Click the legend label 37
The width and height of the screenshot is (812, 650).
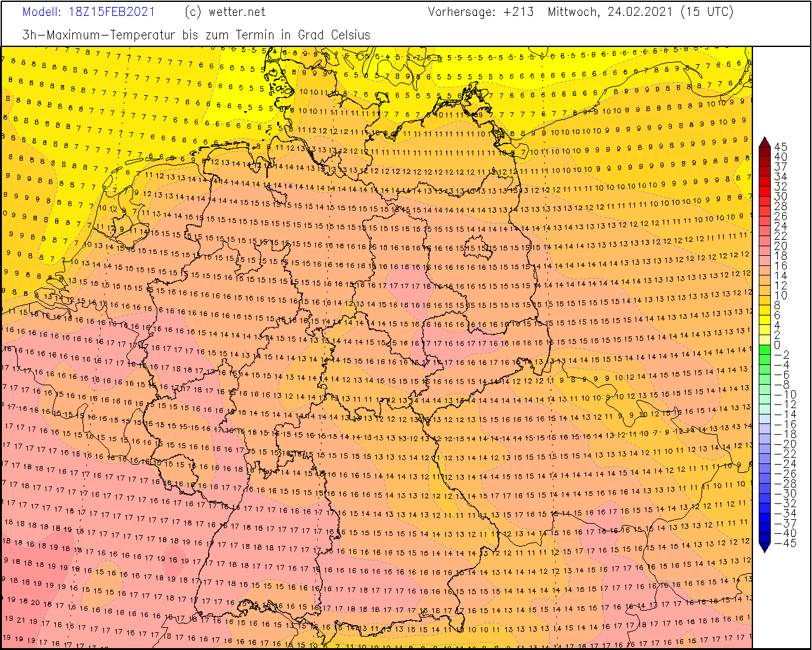(x=780, y=167)
